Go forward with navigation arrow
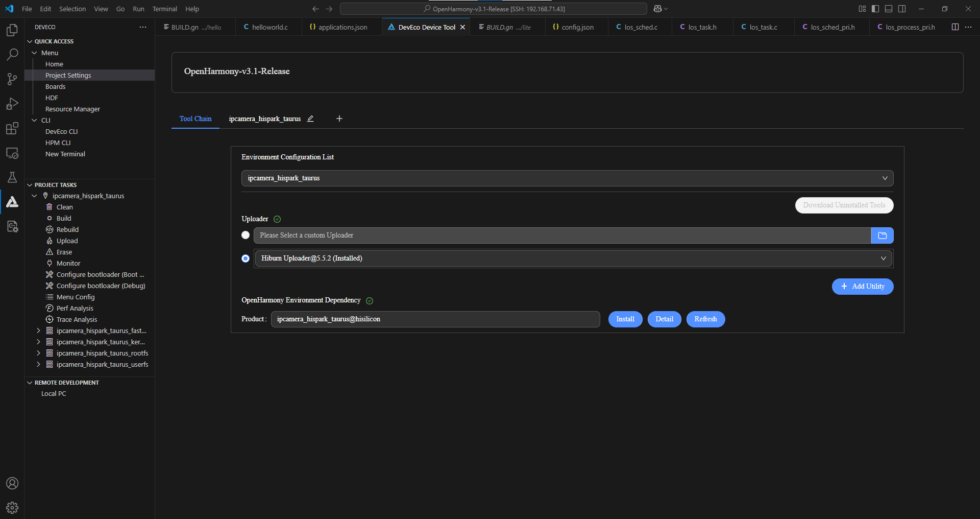 pos(329,9)
